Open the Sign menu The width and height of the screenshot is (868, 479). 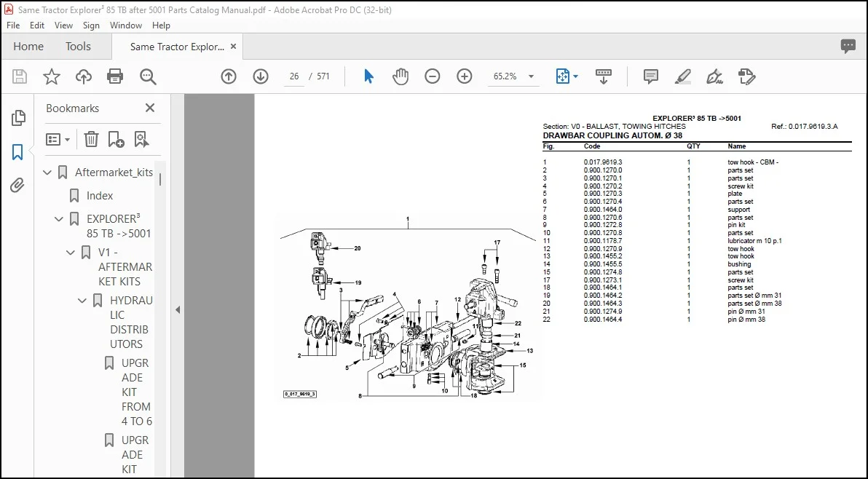point(91,25)
